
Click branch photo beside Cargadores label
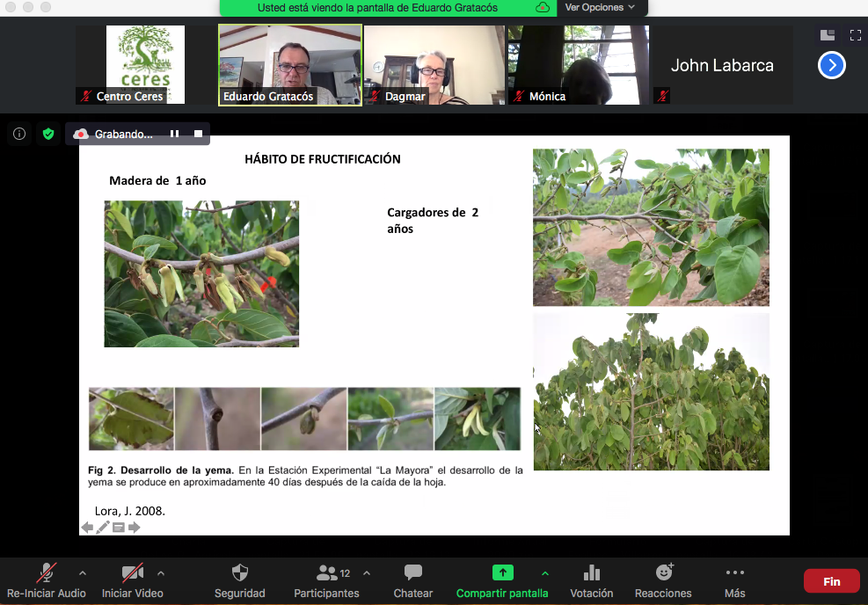click(x=651, y=227)
